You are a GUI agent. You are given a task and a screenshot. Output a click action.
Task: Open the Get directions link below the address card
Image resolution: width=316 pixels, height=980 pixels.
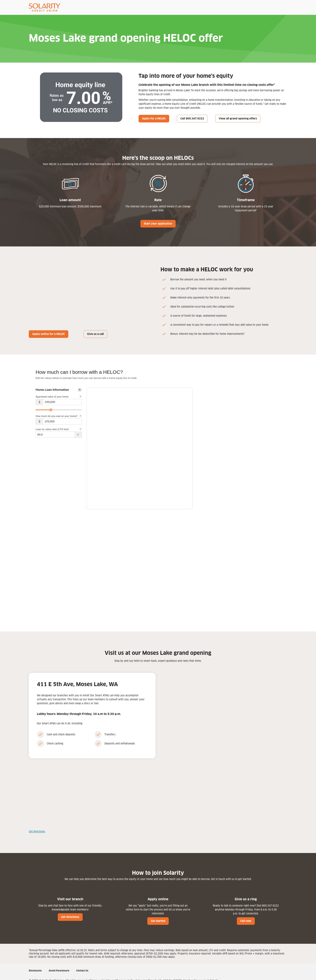tap(37, 831)
